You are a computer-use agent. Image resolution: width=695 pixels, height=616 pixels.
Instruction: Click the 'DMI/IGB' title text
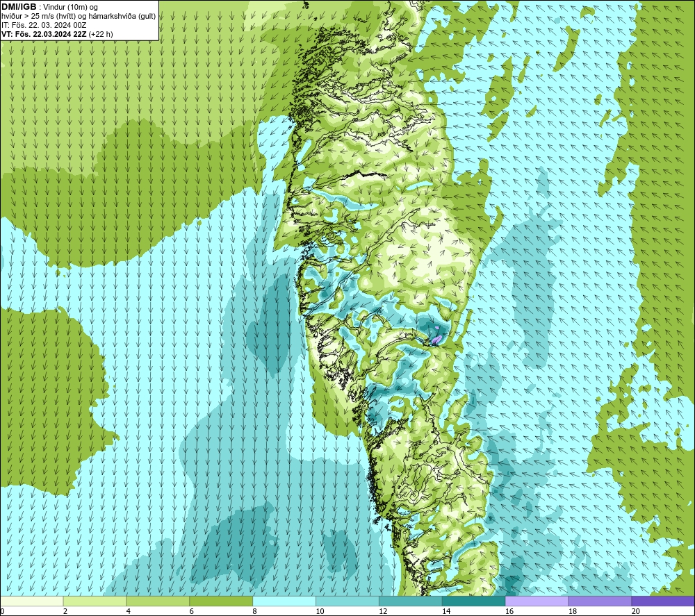[19, 7]
